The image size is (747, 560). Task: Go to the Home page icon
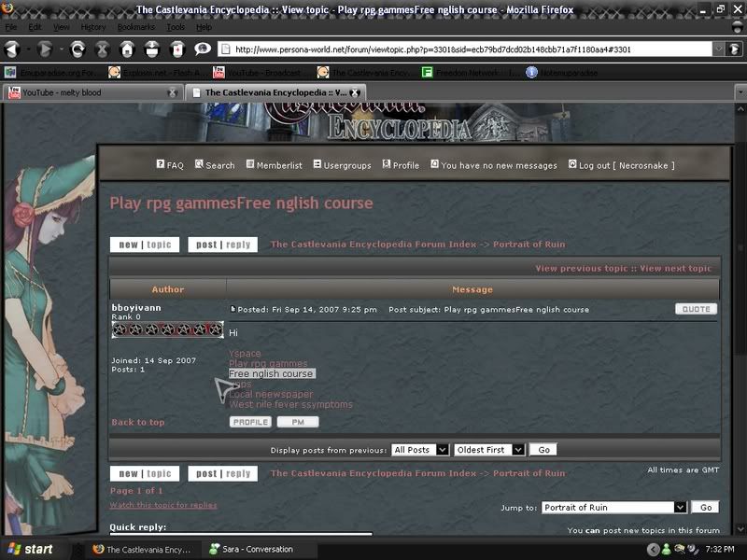click(127, 49)
